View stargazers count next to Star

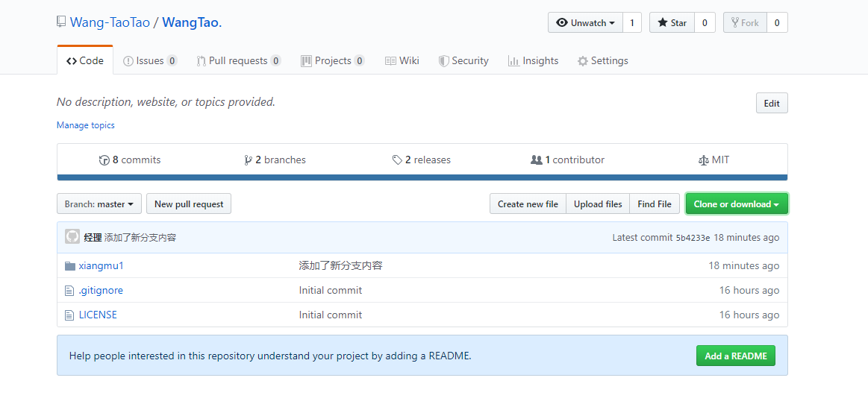[705, 22]
